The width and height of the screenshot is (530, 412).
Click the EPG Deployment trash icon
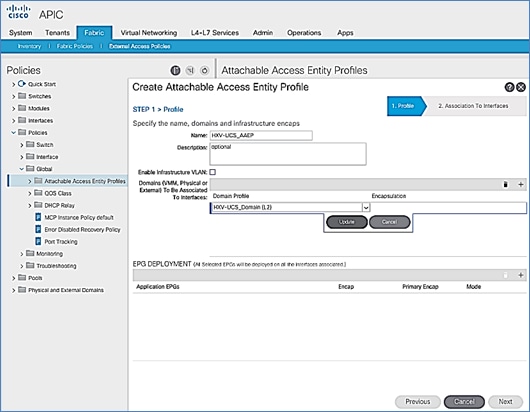tap(506, 275)
